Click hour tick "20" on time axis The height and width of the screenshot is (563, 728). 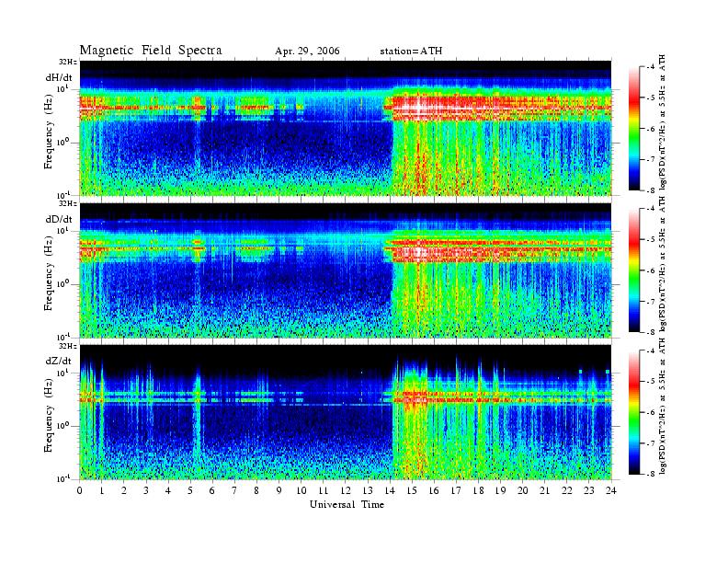click(523, 490)
